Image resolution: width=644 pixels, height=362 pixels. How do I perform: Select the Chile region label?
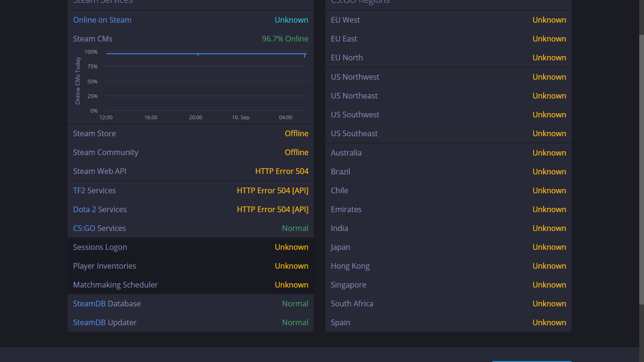[x=339, y=190]
